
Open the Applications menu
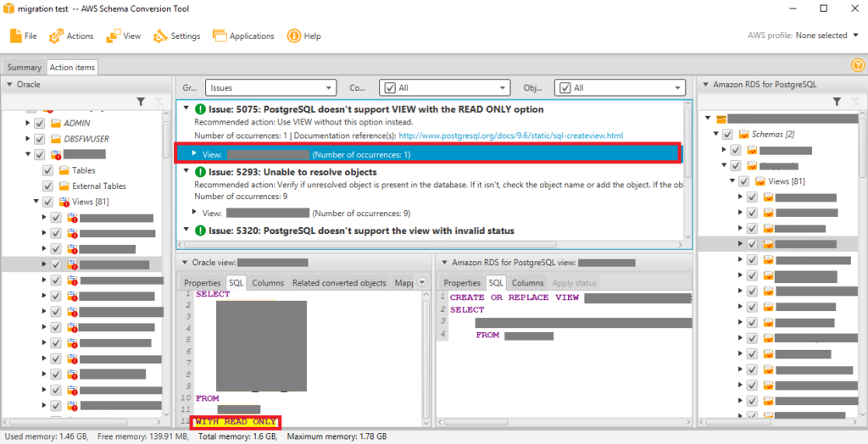click(x=243, y=36)
